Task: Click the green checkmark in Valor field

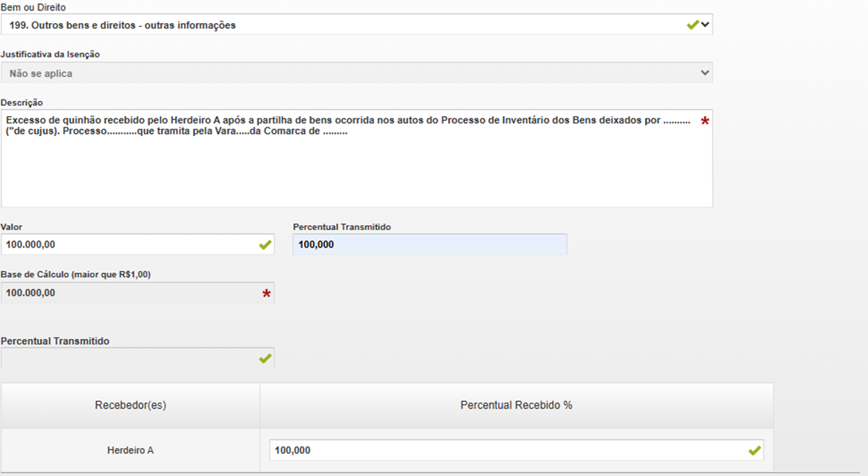Action: [x=265, y=245]
